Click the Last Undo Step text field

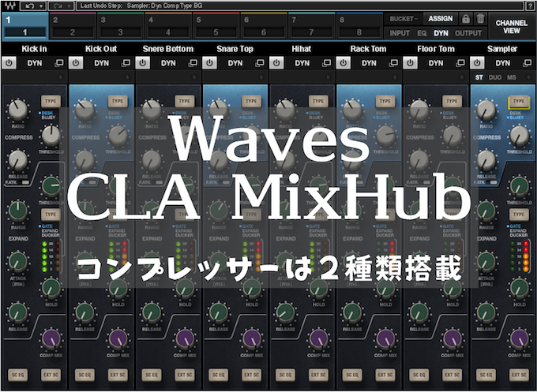pyautogui.click(x=299, y=6)
